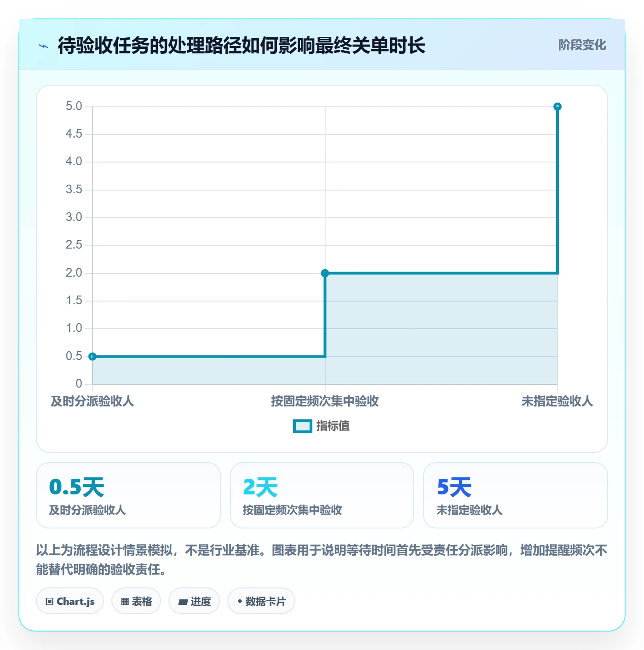Select the 阶段变化 label in the header

(582, 45)
